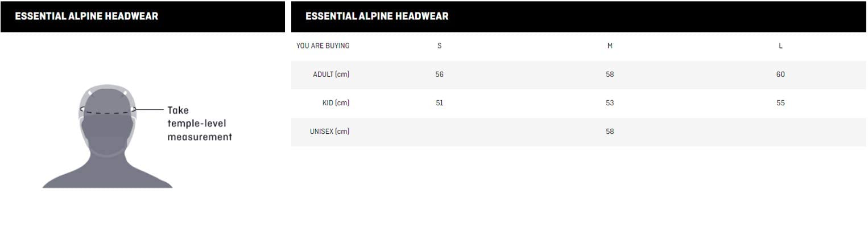Click the left Essential Alpine Headwear title
This screenshot has width=868, height=234.
pyautogui.click(x=86, y=17)
